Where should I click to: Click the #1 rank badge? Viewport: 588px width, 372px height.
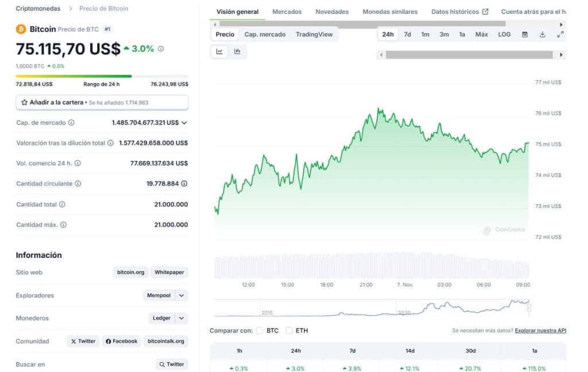(107, 29)
